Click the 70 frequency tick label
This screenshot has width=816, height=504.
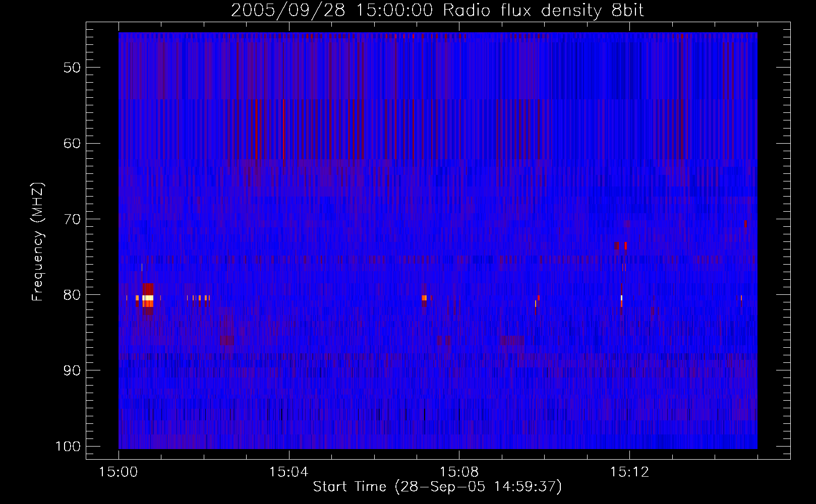72,219
